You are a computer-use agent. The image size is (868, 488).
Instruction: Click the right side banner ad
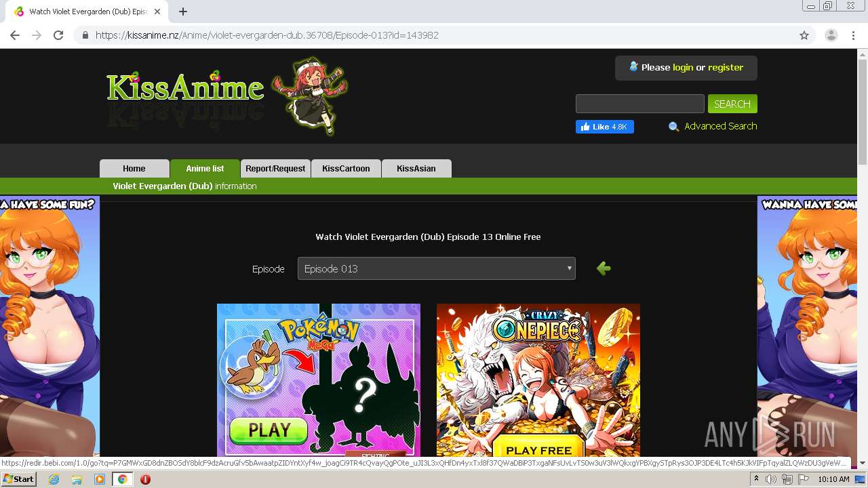[807, 326]
